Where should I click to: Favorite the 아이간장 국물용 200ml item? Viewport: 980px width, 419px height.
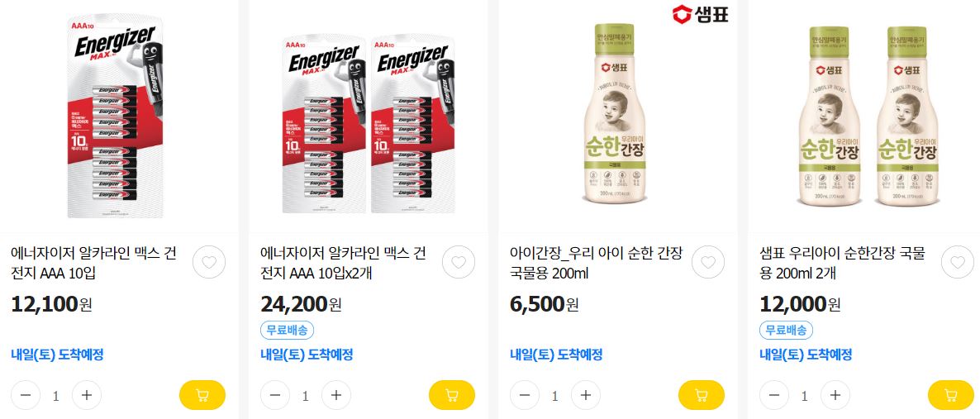(x=708, y=263)
